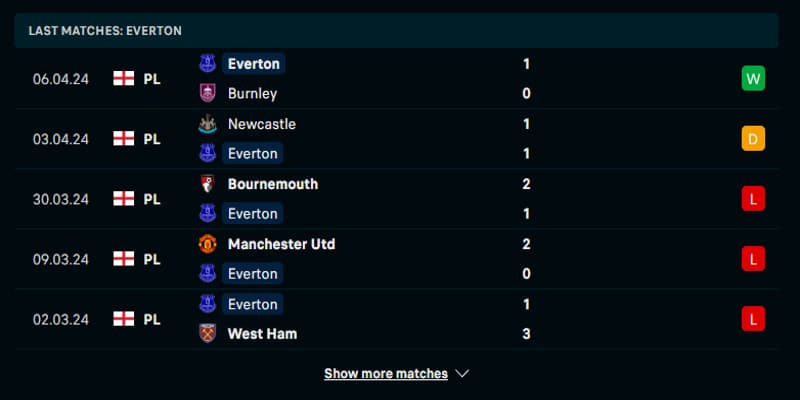The height and width of the screenshot is (400, 800).
Task: Click England flag on the 02.03.24 row
Action: (123, 319)
